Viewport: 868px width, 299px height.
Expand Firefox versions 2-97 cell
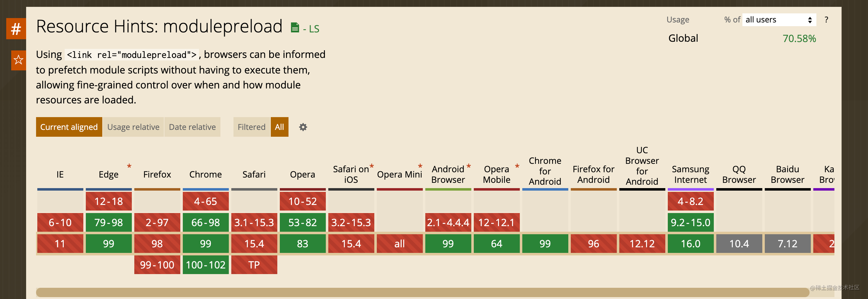(157, 223)
